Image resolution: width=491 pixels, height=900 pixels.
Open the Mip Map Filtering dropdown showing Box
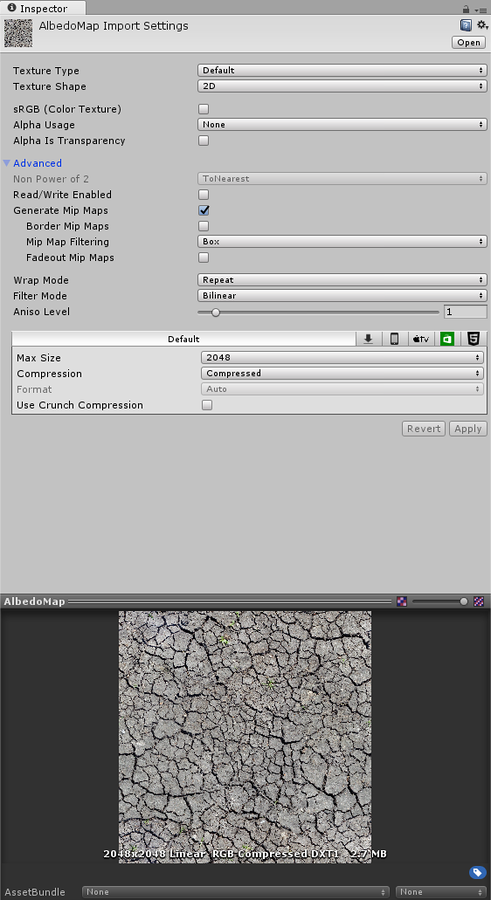pos(342,242)
